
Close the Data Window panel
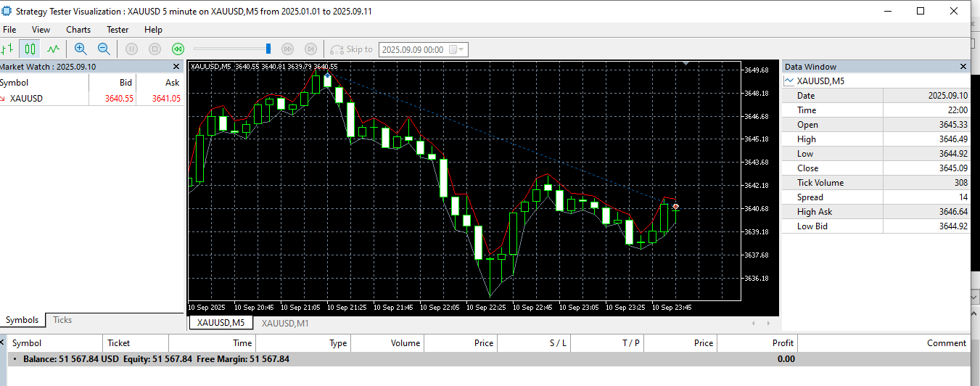[963, 66]
